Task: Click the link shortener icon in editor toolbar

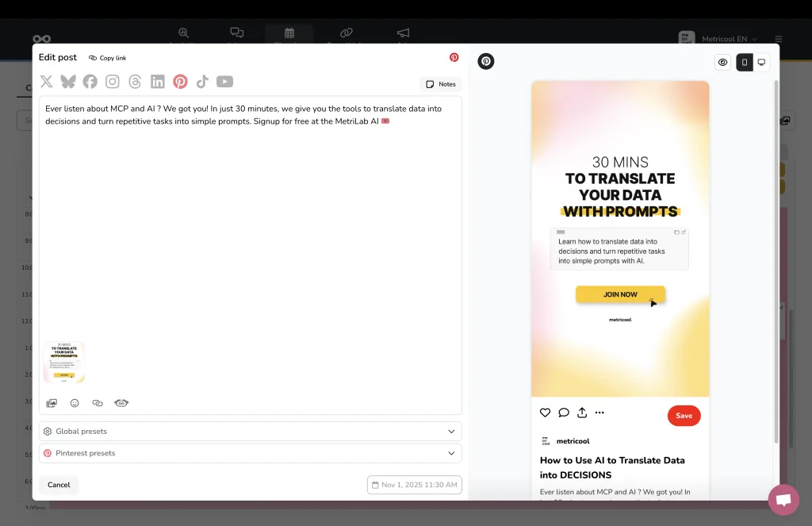Action: [x=98, y=403]
